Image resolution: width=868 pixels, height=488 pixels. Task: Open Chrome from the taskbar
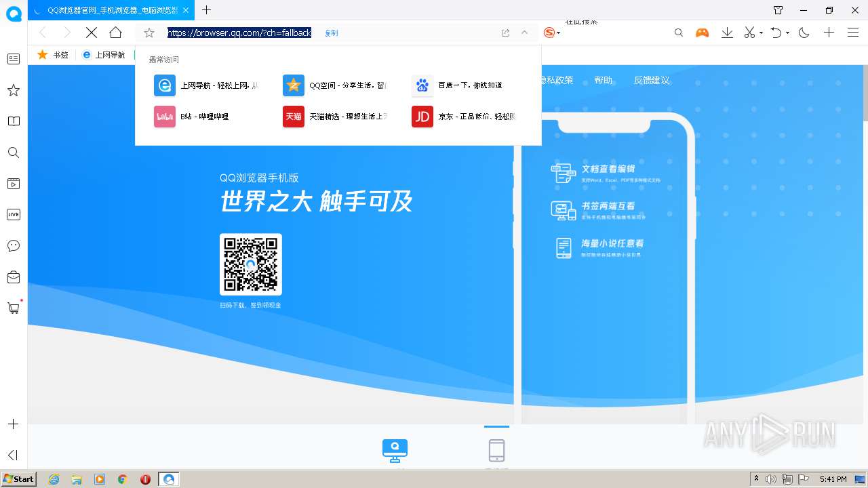pos(122,479)
